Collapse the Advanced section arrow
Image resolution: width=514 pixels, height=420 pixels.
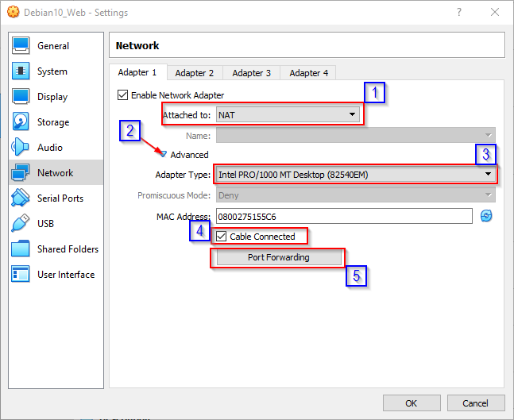164,155
